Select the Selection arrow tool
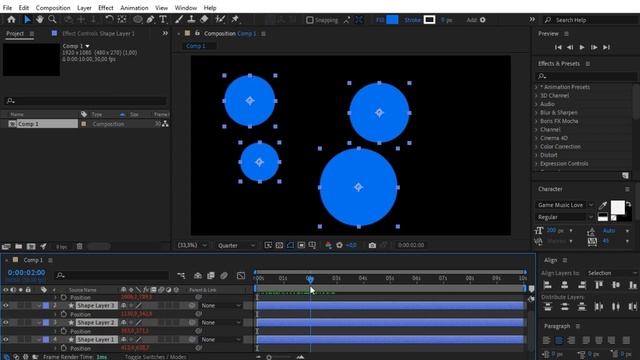This screenshot has width=640, height=360. (27, 19)
